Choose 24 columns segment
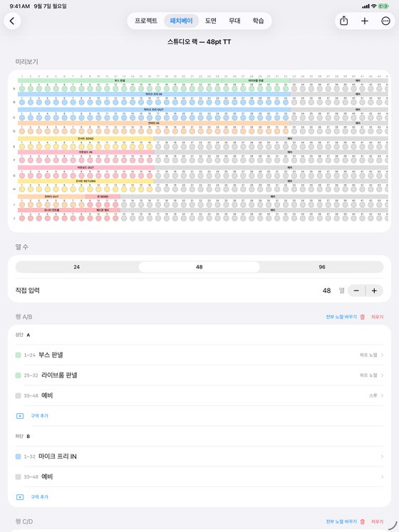The height and width of the screenshot is (532, 399). coord(77,267)
